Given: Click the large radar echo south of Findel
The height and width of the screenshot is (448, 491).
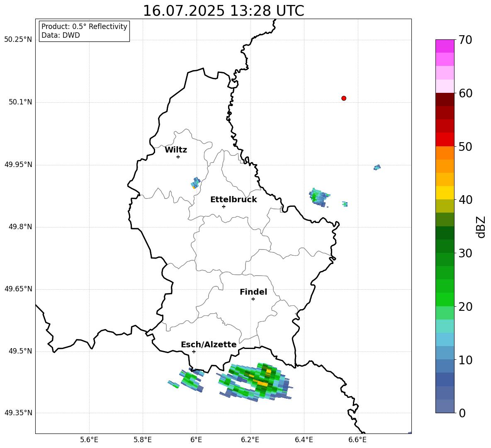Looking at the screenshot, I should point(255,382).
